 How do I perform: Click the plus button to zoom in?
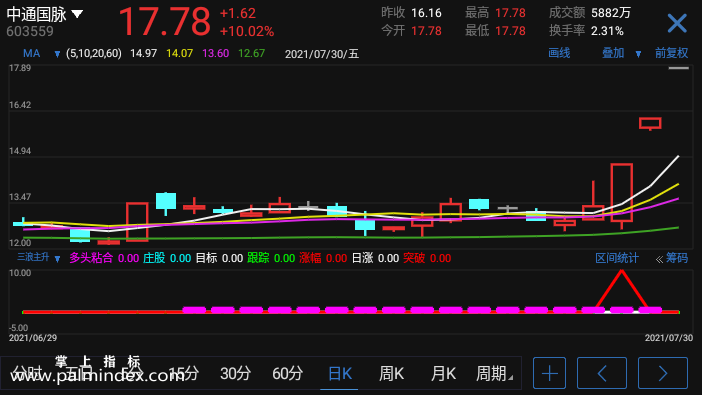tap(549, 373)
